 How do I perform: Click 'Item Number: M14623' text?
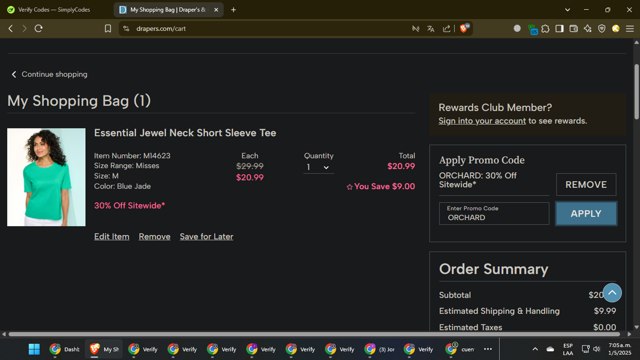pos(132,156)
